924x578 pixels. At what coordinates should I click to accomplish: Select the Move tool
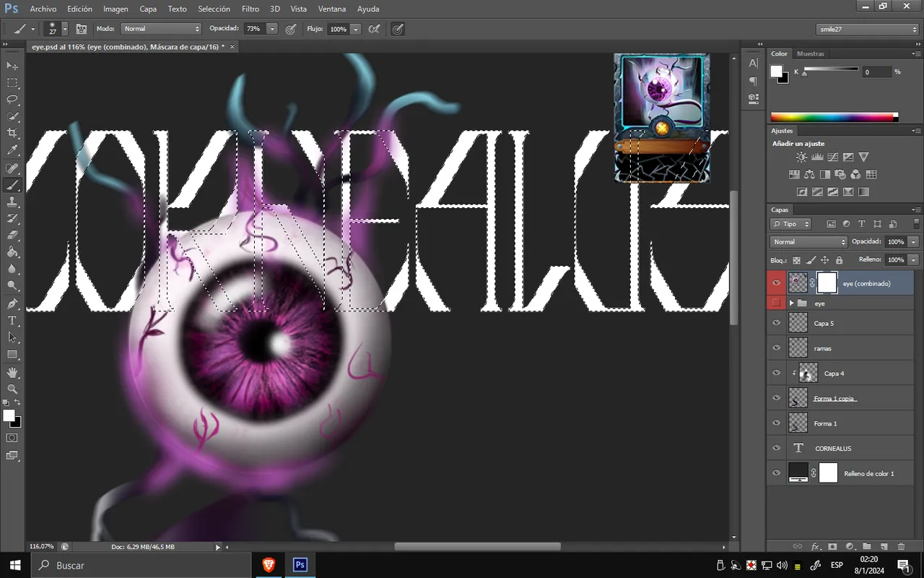[x=12, y=66]
